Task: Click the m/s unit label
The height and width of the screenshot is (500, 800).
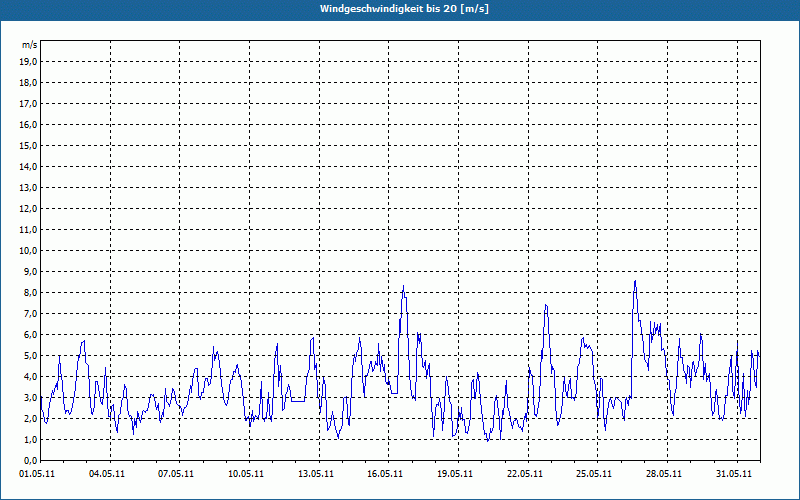Action: click(x=30, y=45)
